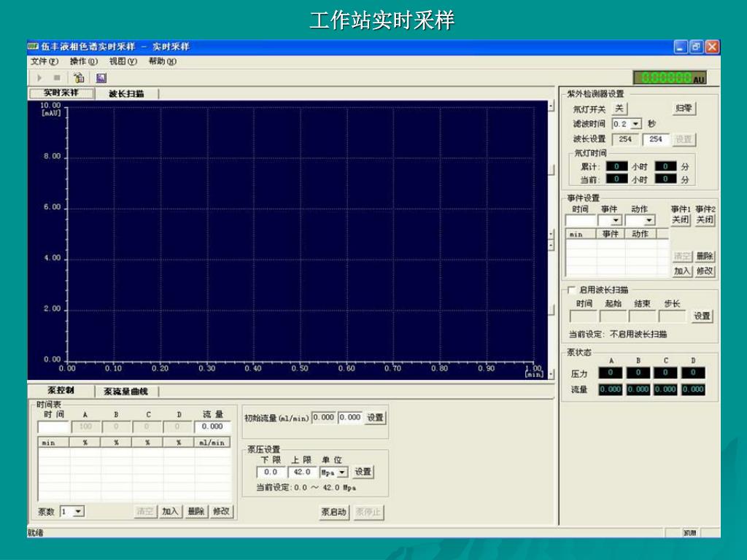Click 修改 in the event settings panel

click(705, 271)
